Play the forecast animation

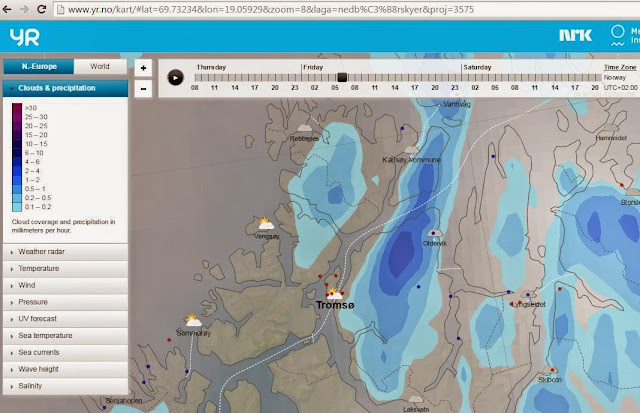click(x=176, y=78)
